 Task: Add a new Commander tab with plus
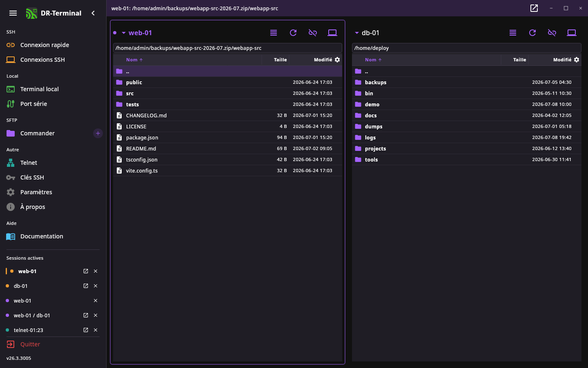click(98, 133)
